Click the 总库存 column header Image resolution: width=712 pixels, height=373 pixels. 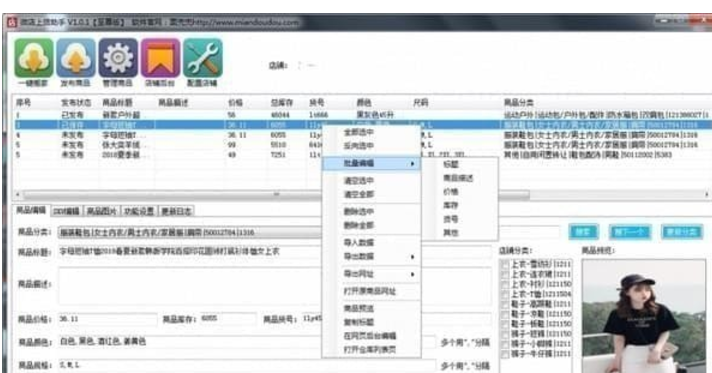(282, 103)
